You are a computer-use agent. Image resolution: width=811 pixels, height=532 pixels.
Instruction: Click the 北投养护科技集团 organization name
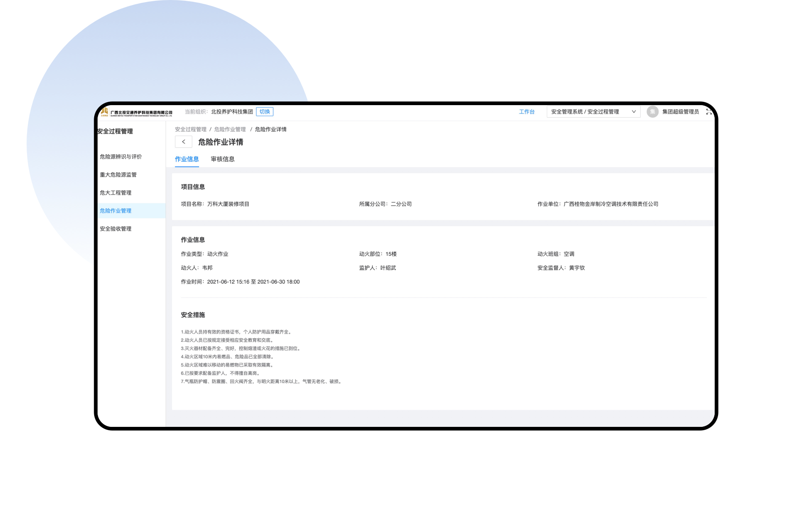point(232,112)
